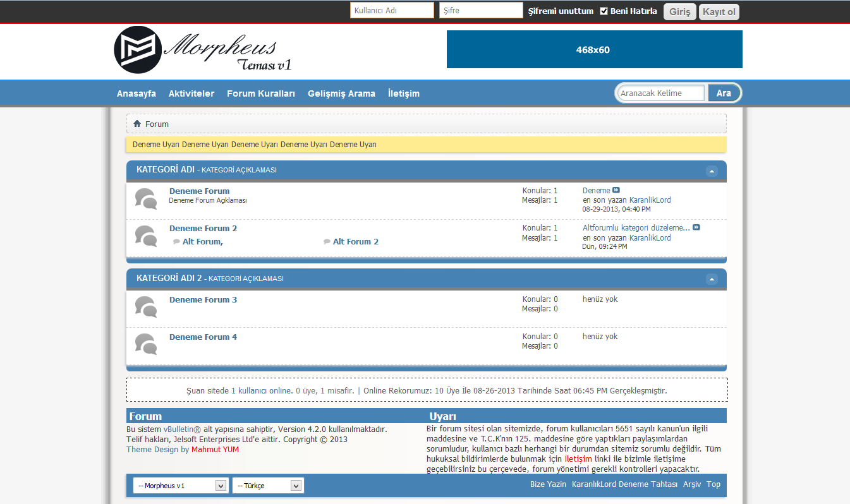The image size is (850, 504).
Task: Click the Giriş login button
Action: [x=679, y=11]
